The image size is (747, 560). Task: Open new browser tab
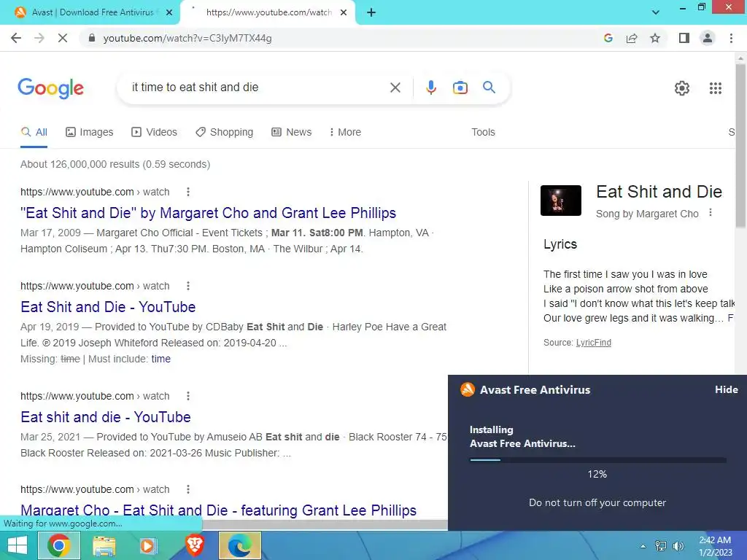[x=371, y=12]
